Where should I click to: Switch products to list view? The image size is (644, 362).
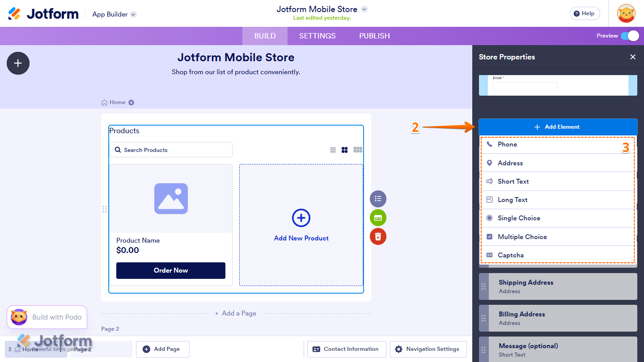click(333, 150)
